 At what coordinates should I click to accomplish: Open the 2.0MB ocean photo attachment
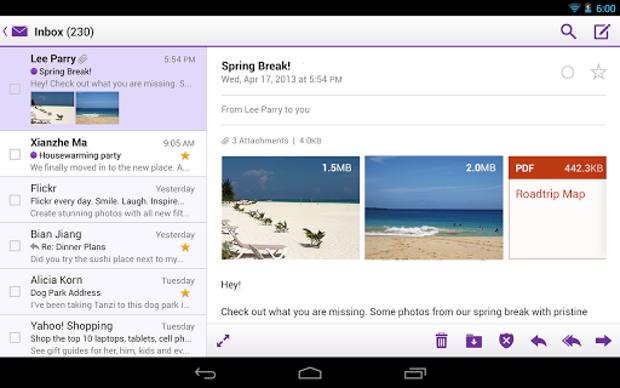tap(434, 208)
